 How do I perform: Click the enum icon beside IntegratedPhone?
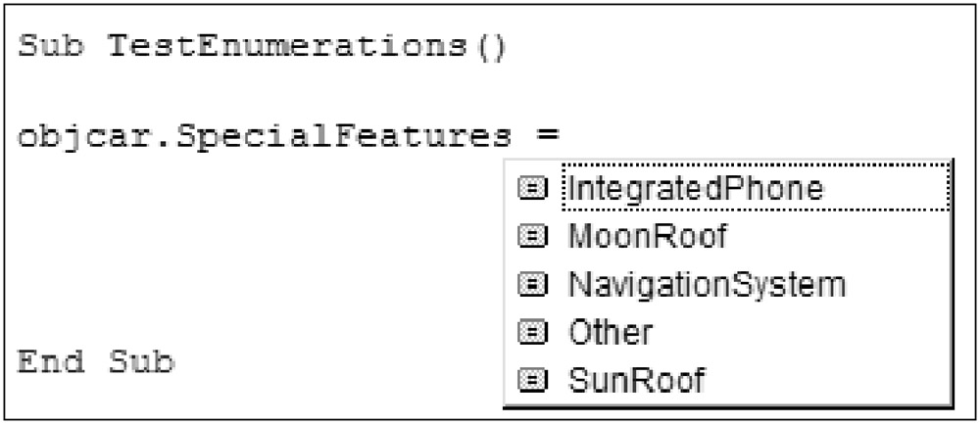pos(532,189)
